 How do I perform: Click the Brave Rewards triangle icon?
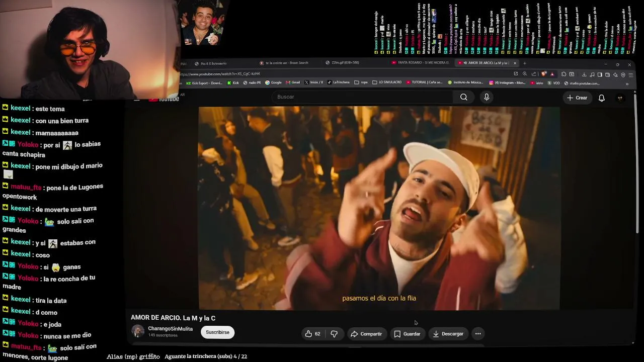552,74
